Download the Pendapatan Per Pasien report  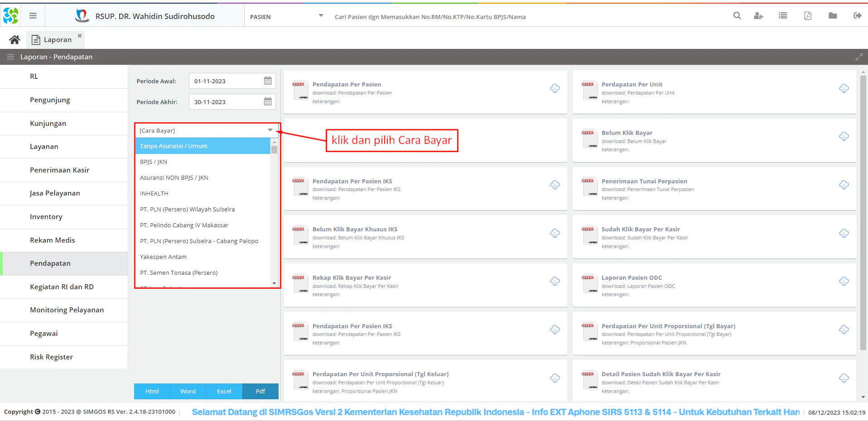[555, 88]
